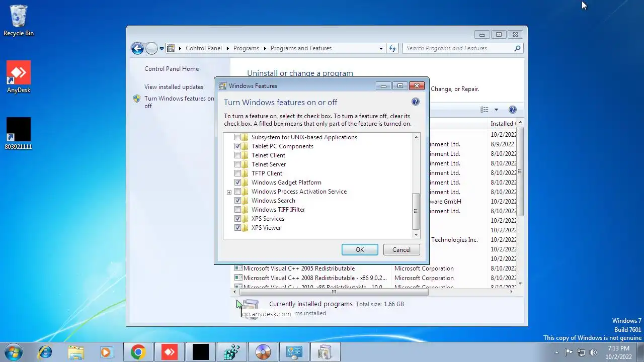Image resolution: width=644 pixels, height=362 pixels.
Task: Click the program list vertical scrollbar thumb
Action: (520, 172)
